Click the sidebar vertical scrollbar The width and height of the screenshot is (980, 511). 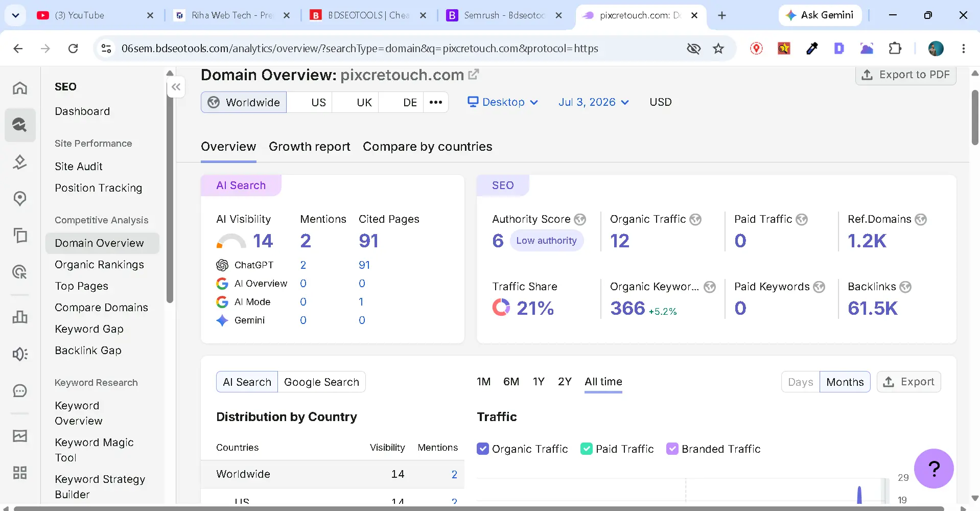pyautogui.click(x=170, y=191)
